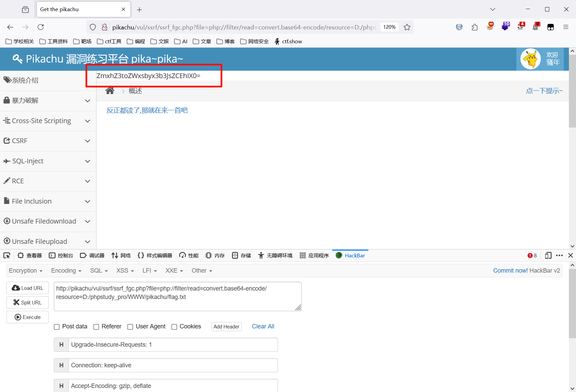Click the 点一下提示~ hint link
This screenshot has width=576, height=392.
point(544,91)
